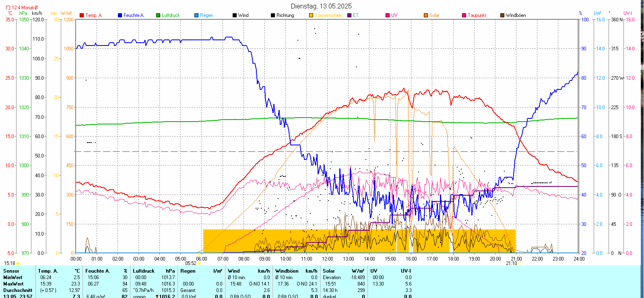
Task: Click the blue Feuchte A. legend marker
Action: (x=120, y=15)
